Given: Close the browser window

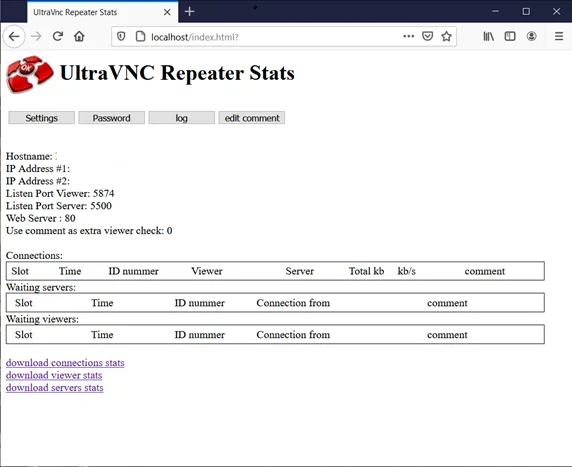Looking at the screenshot, I should [x=556, y=11].
